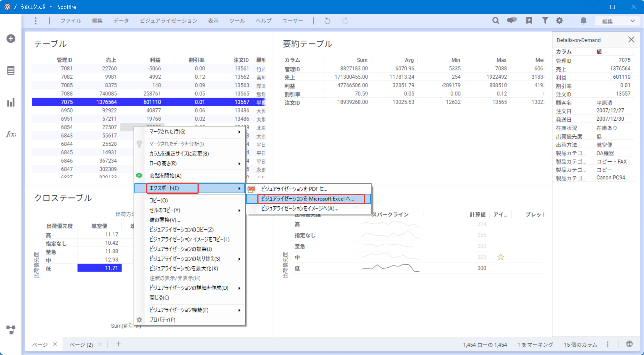Viewport: 644px width, 355px height.
Task: Expand マークされた行(G) submenu
Action: point(190,132)
